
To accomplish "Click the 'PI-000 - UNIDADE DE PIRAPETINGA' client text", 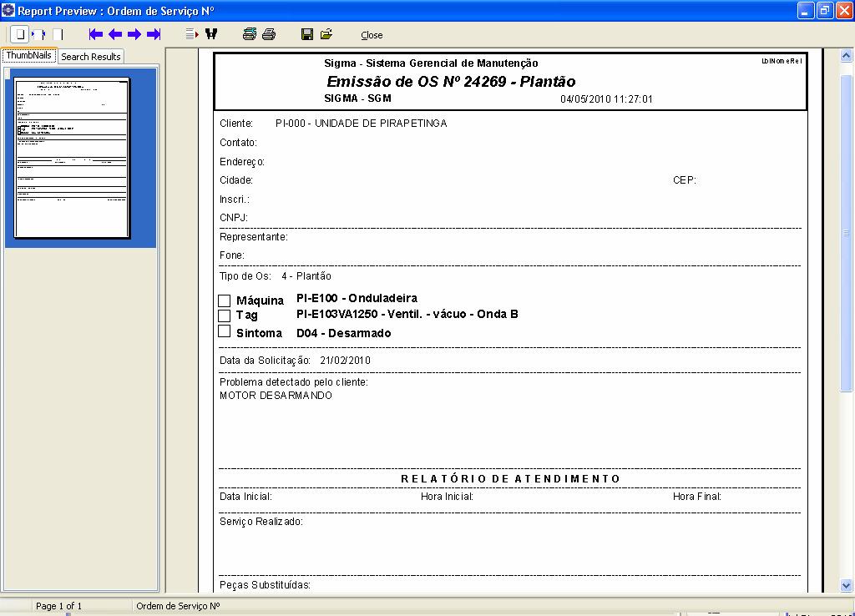I will click(x=361, y=124).
